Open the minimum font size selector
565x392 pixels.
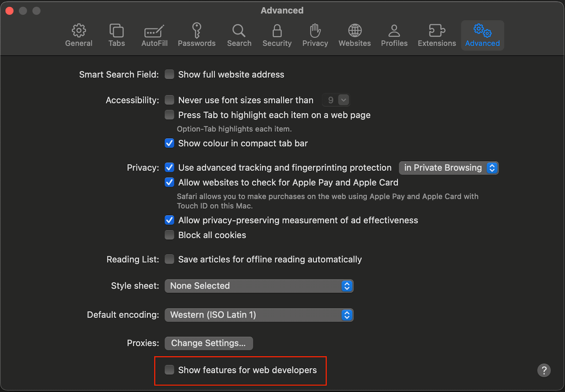click(x=335, y=100)
